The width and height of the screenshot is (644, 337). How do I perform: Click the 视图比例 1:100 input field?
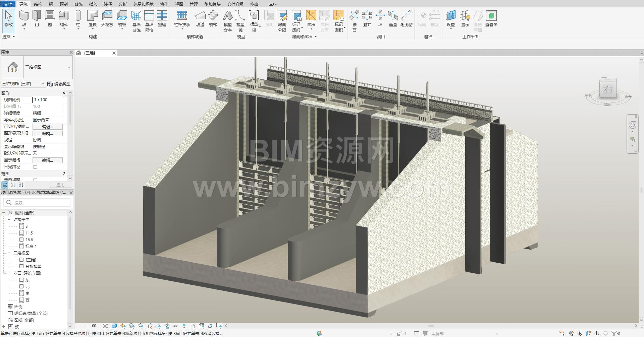(47, 100)
